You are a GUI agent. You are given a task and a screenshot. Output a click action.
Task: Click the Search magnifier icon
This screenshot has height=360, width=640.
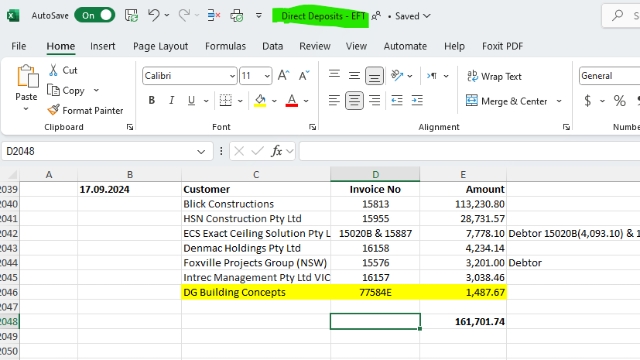coord(617,16)
